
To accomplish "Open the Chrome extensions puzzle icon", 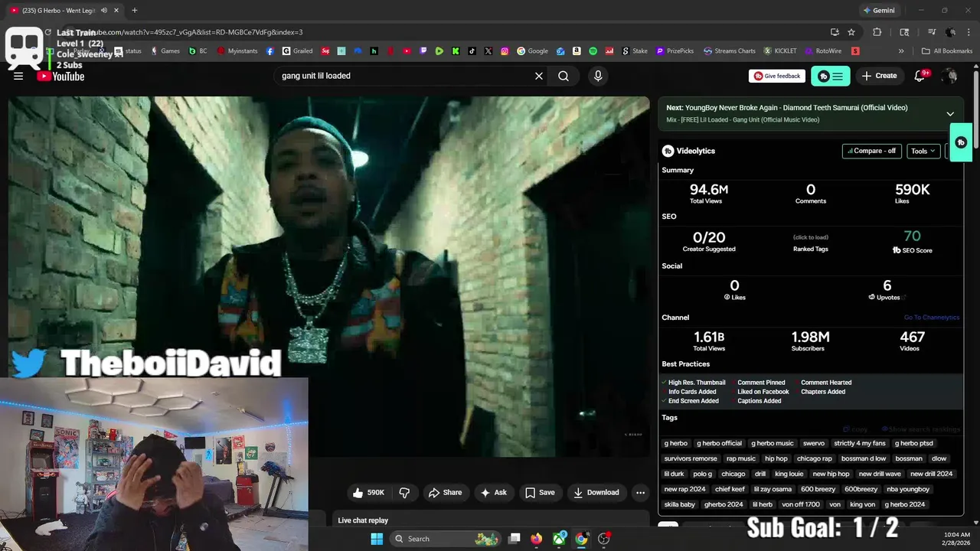I will point(877,32).
